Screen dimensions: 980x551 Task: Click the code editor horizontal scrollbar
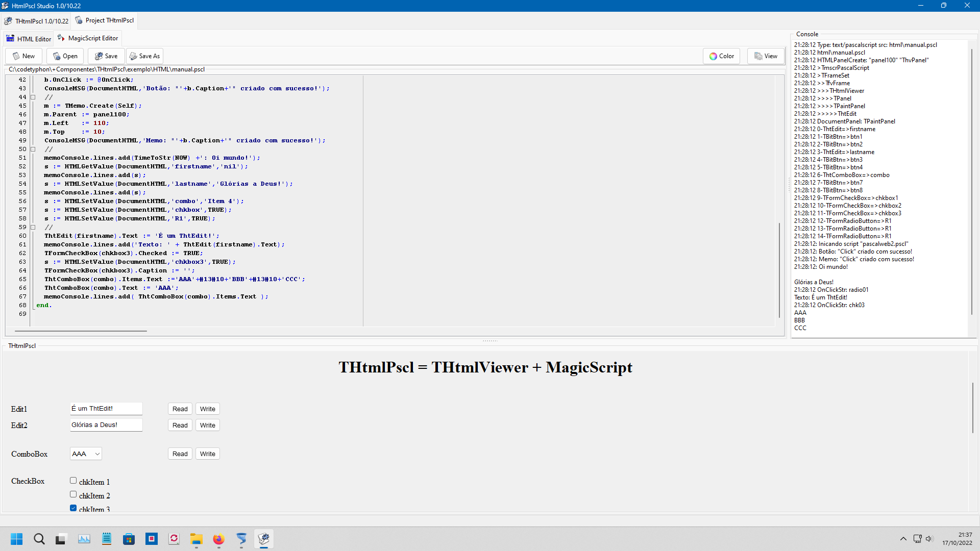81,331
